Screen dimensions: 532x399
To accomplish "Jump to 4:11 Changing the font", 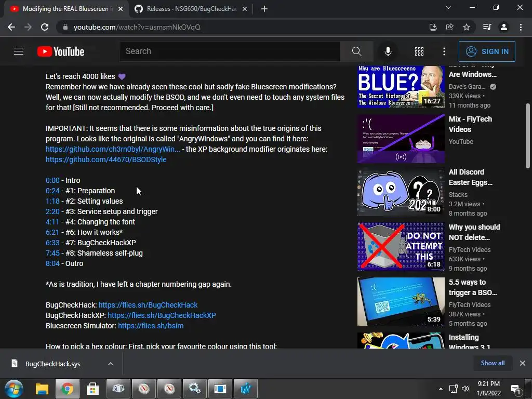I will tap(52, 222).
